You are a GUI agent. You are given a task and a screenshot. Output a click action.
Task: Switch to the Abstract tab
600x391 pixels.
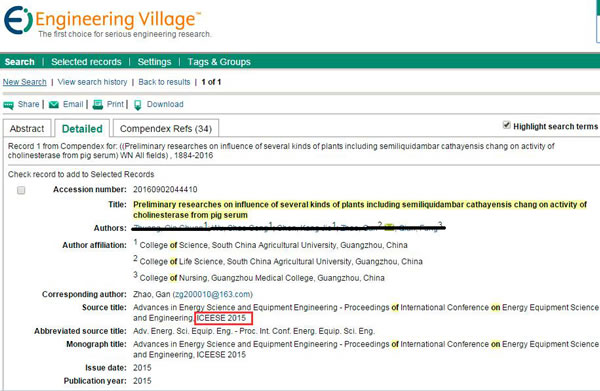point(27,129)
